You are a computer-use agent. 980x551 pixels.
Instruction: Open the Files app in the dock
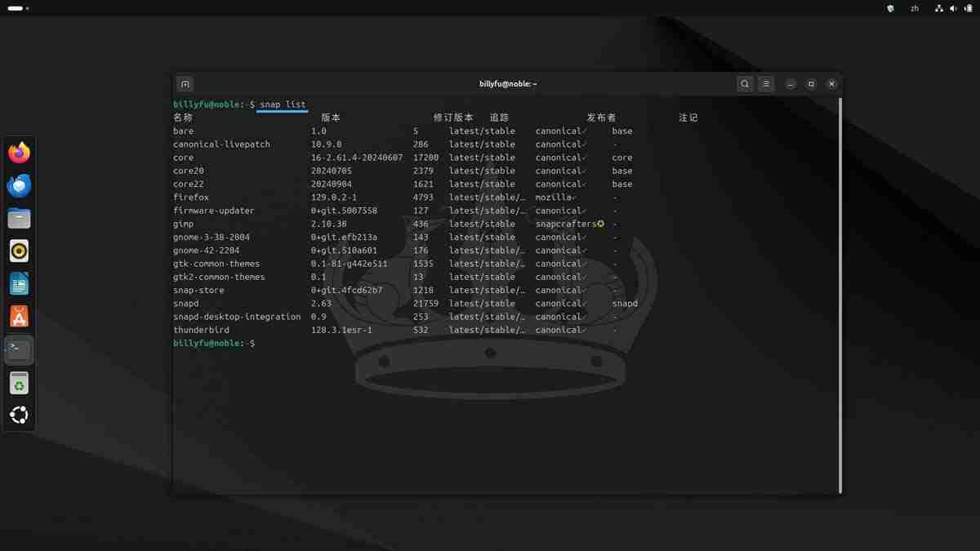[19, 218]
